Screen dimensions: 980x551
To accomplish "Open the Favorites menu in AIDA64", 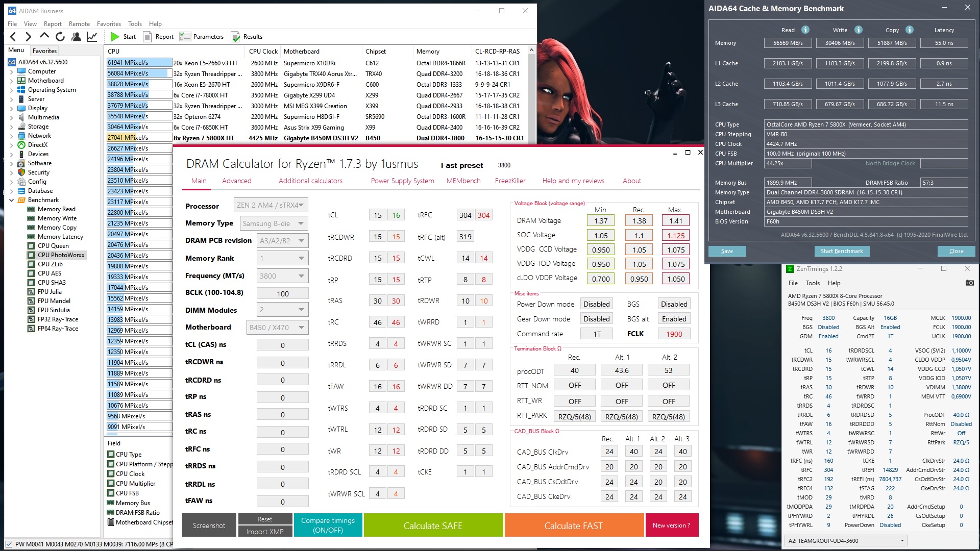I will 109,24.
